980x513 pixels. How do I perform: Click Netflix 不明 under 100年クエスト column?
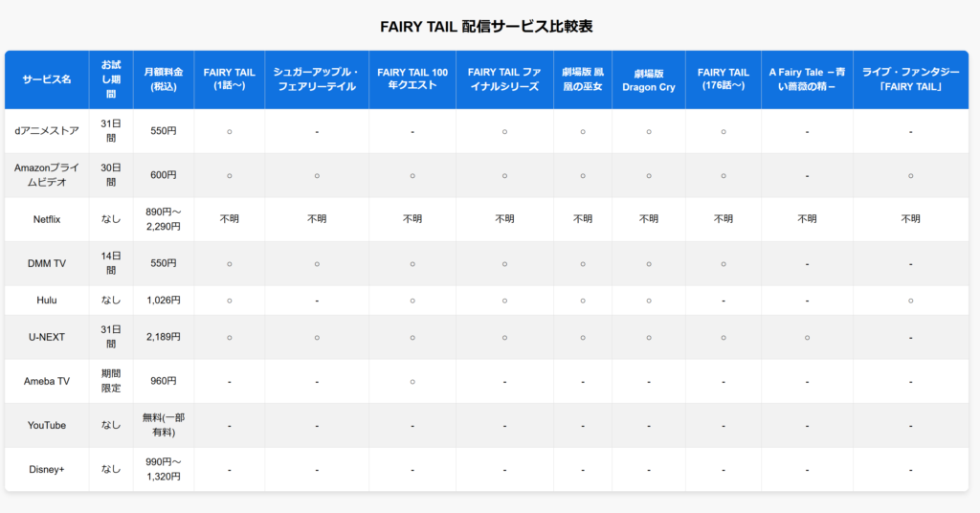click(x=412, y=219)
